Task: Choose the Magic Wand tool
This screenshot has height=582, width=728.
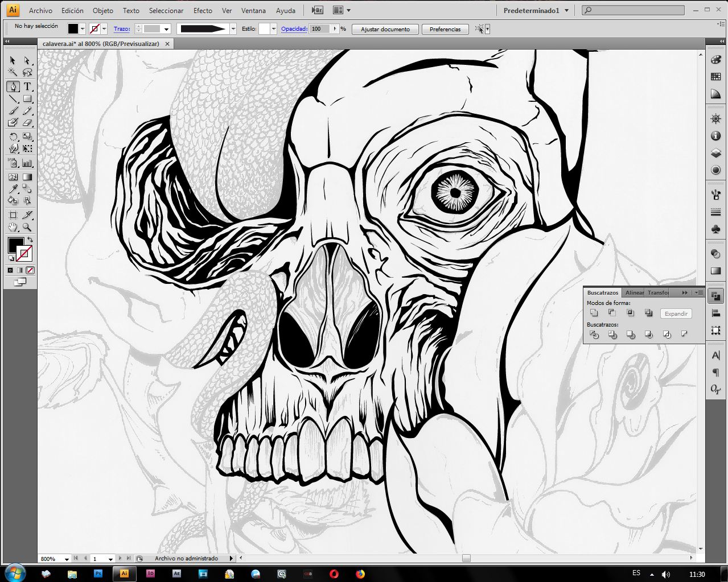Action: pos(13,73)
